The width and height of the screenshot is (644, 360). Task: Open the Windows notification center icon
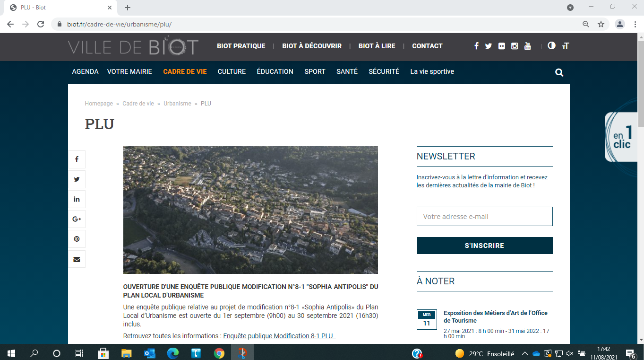[630, 353]
